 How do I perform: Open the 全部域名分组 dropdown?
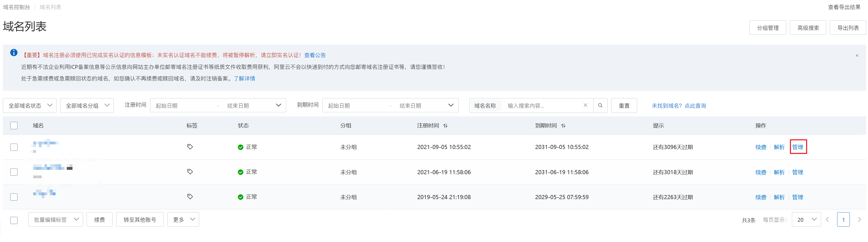[87, 105]
